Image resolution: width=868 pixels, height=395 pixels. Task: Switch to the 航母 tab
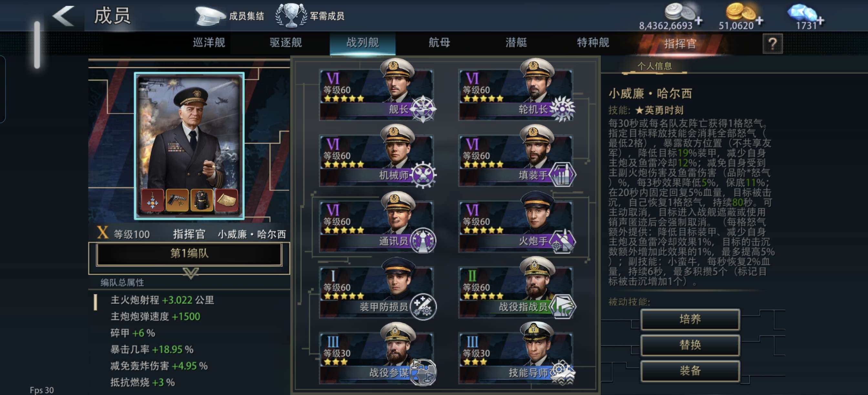[439, 43]
